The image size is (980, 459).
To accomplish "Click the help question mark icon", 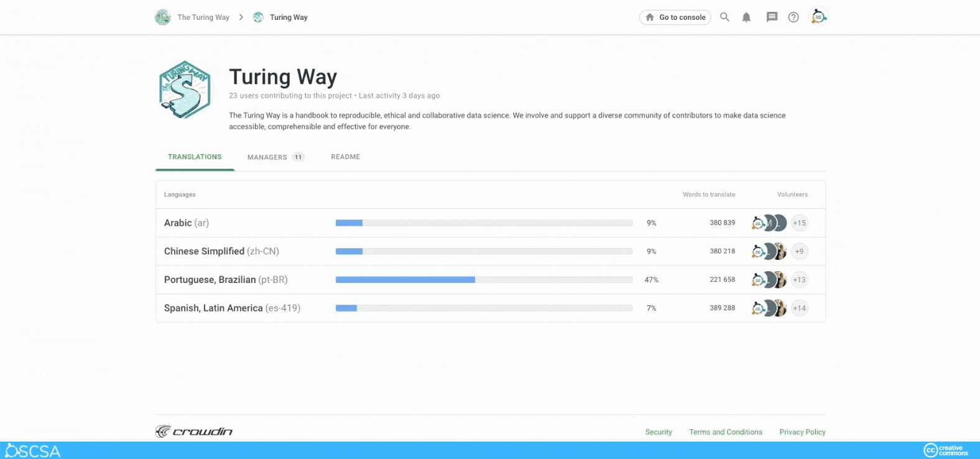I will tap(793, 17).
